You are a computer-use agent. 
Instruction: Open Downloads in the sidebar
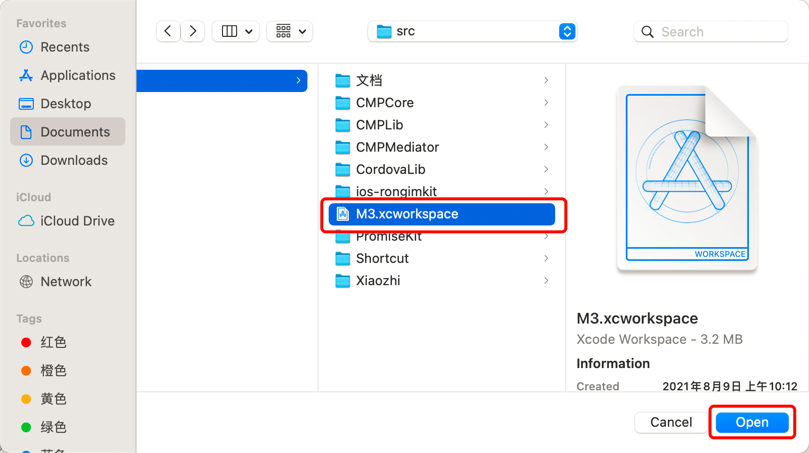coord(68,160)
